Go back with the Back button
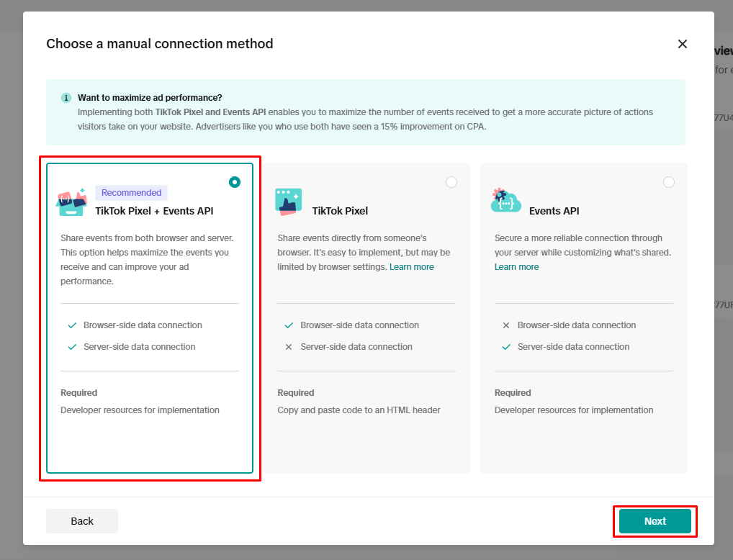This screenshot has width=733, height=560. click(x=82, y=521)
